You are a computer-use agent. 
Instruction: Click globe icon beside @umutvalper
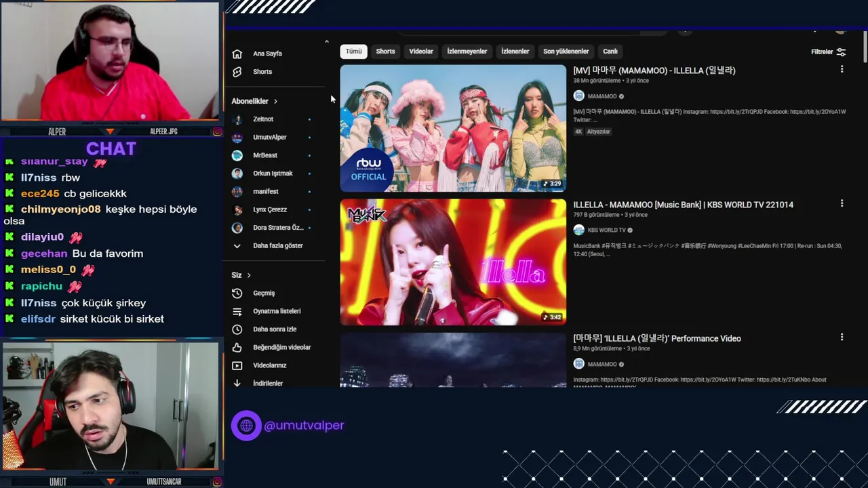pos(246,426)
